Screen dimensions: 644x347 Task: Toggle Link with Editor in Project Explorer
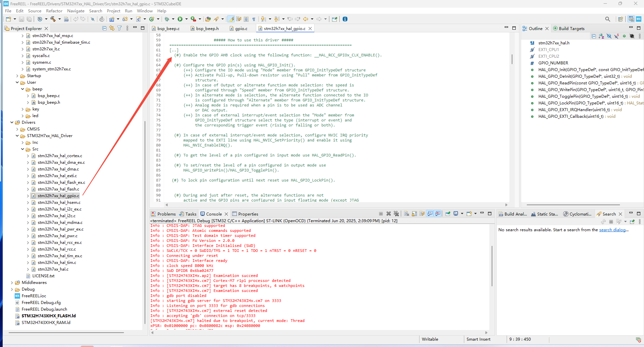coord(112,28)
